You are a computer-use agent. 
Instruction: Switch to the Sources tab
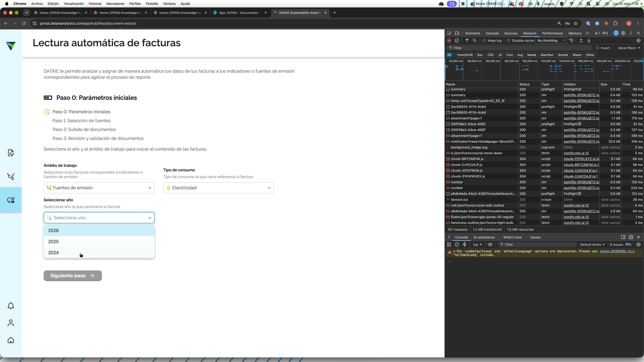click(x=511, y=33)
